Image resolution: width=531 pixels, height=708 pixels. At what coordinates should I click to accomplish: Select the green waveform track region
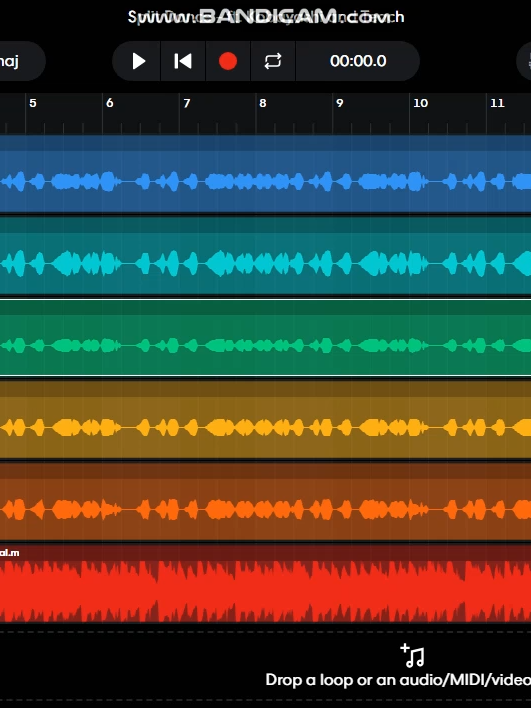pos(266,337)
